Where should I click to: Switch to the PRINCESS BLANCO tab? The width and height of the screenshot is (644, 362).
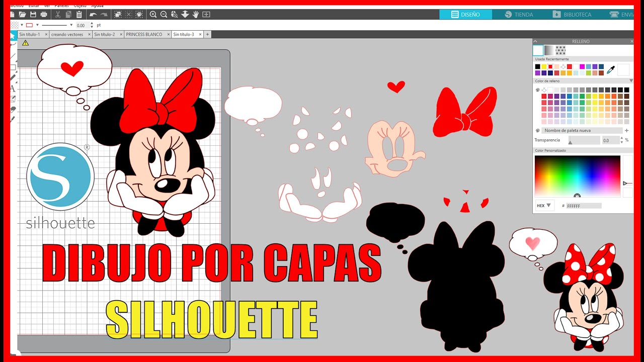tap(144, 34)
